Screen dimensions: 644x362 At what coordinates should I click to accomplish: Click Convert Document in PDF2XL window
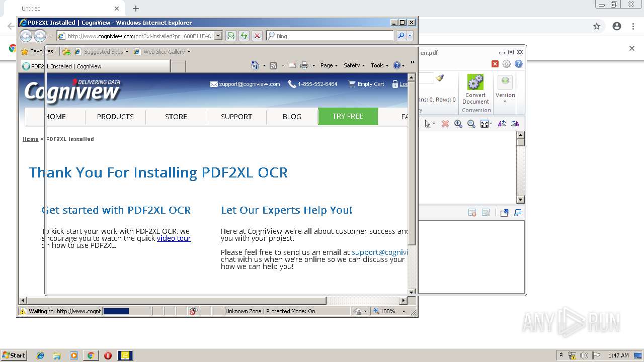475,89
